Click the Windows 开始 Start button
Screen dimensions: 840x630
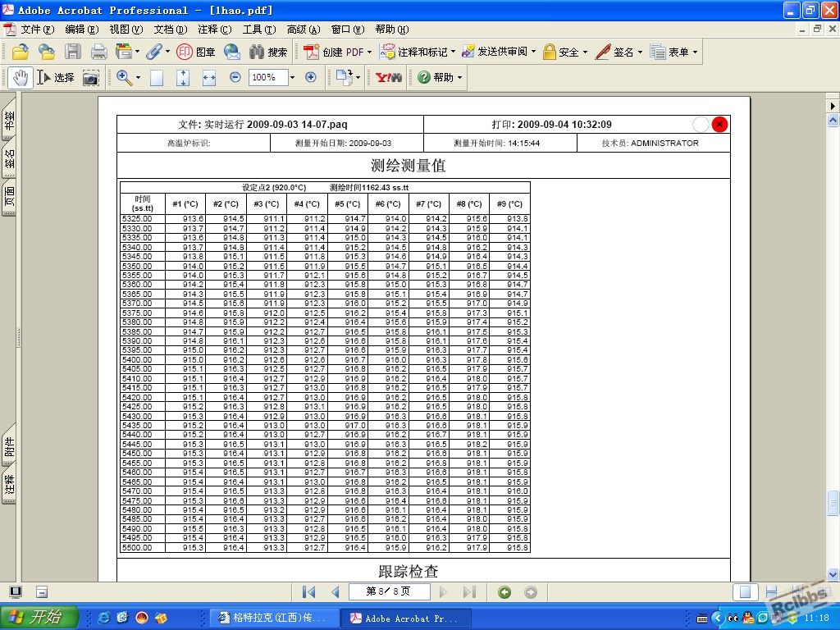pos(39,618)
